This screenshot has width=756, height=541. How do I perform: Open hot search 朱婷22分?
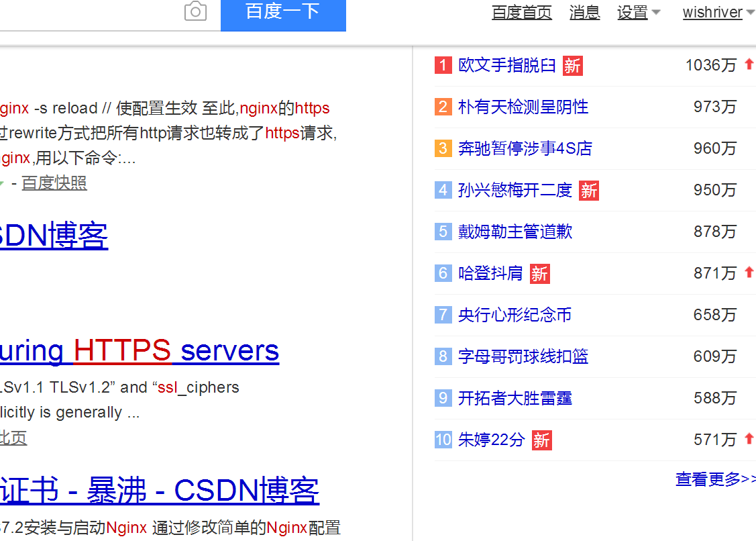tap(491, 440)
